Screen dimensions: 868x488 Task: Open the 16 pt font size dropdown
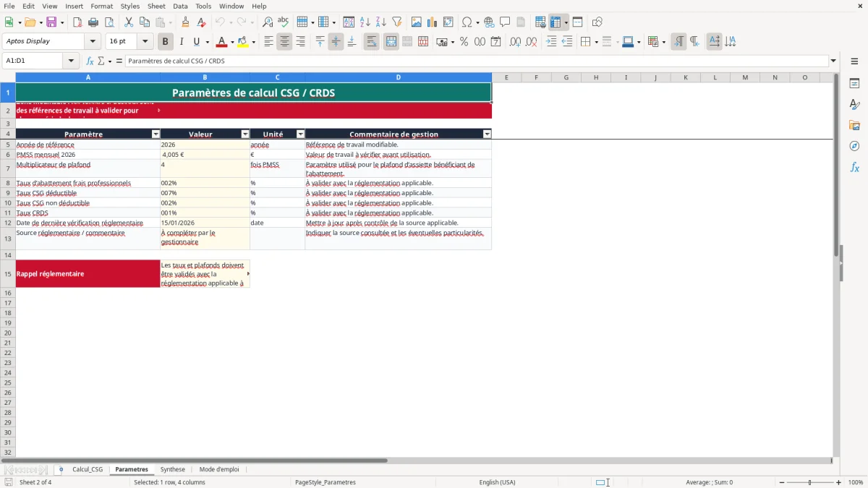[145, 42]
